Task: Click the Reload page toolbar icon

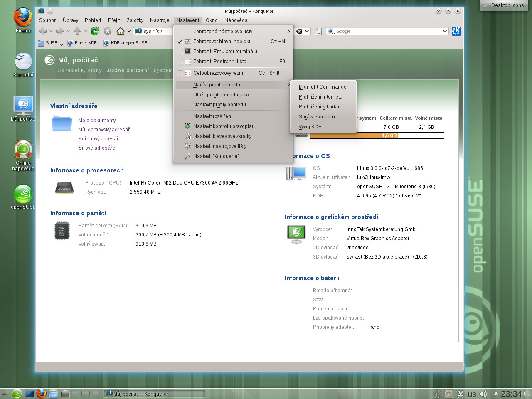Action: pyautogui.click(x=95, y=31)
